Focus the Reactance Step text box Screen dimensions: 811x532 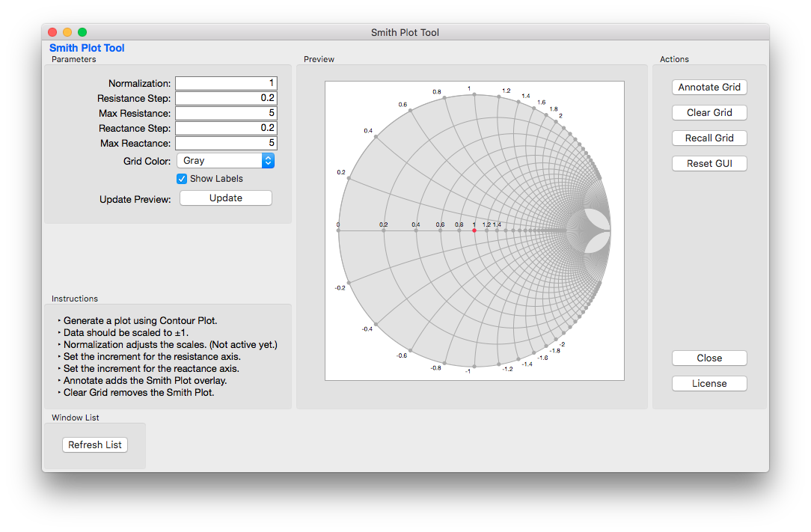point(225,128)
